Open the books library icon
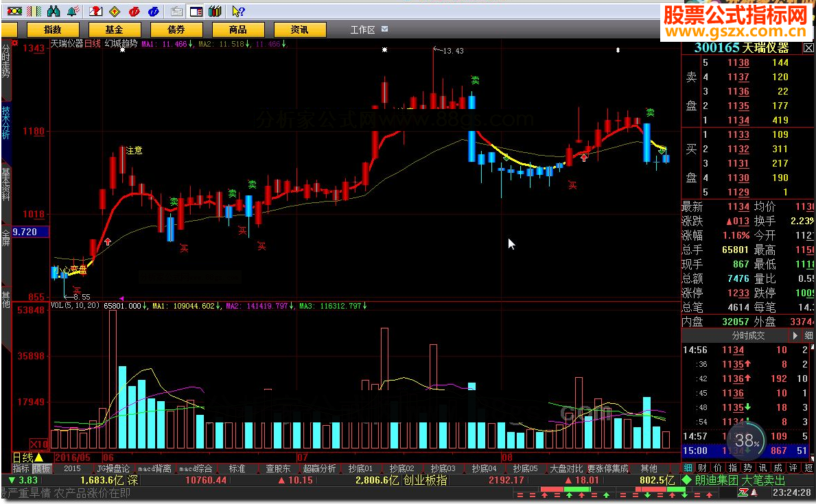816x504 pixels. point(215,11)
